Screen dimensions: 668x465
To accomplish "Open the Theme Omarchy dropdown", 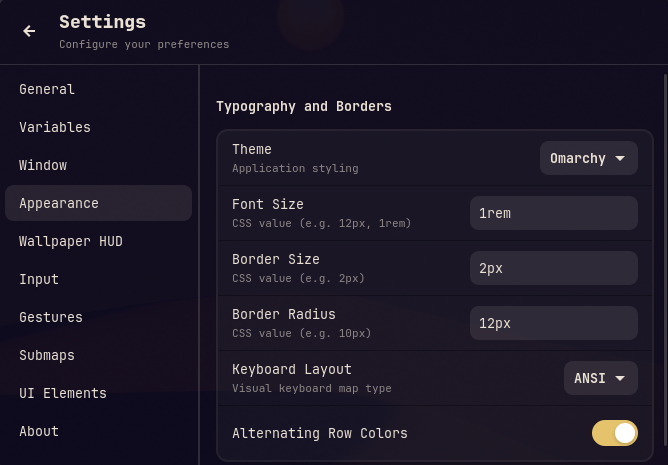I will pos(588,158).
